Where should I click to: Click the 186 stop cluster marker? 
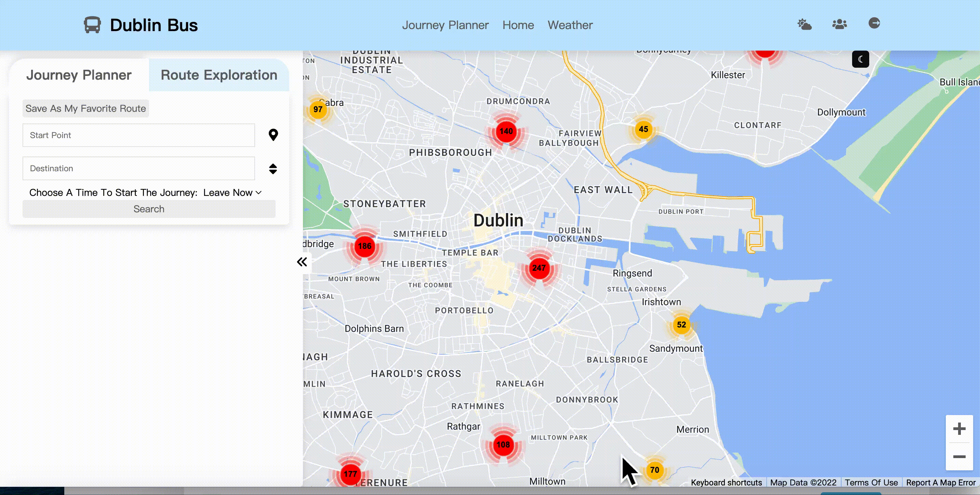(x=364, y=246)
